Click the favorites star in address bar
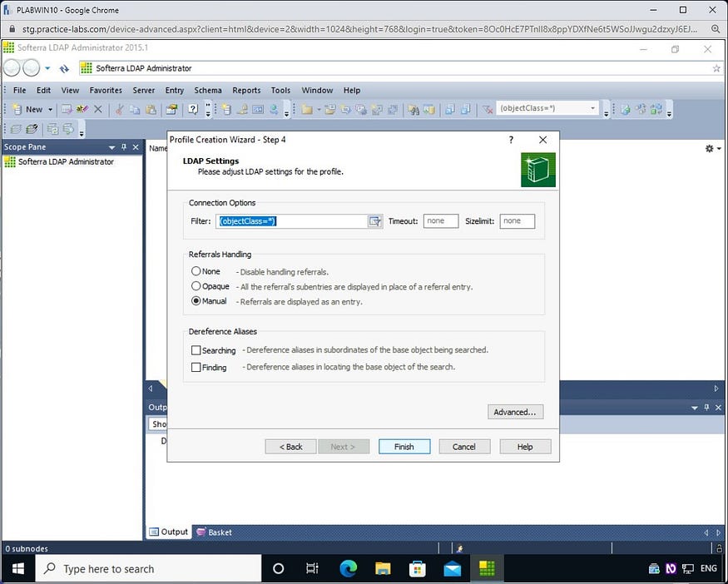This screenshot has height=584, width=728. click(716, 68)
